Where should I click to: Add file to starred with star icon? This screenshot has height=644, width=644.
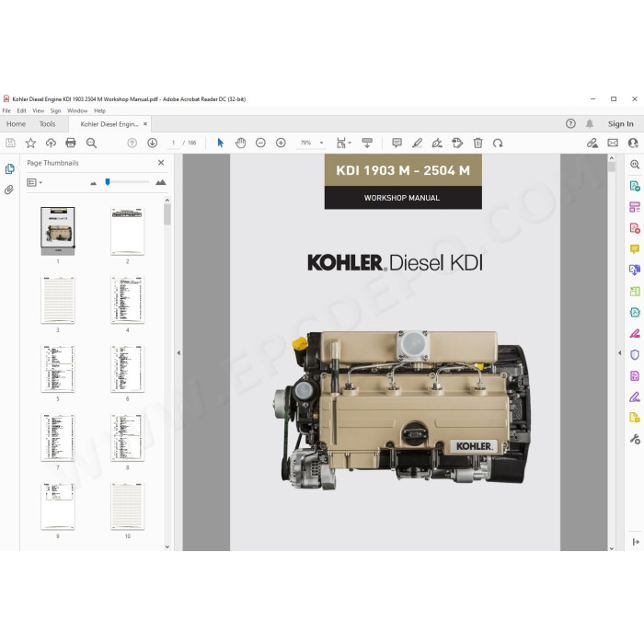30,143
